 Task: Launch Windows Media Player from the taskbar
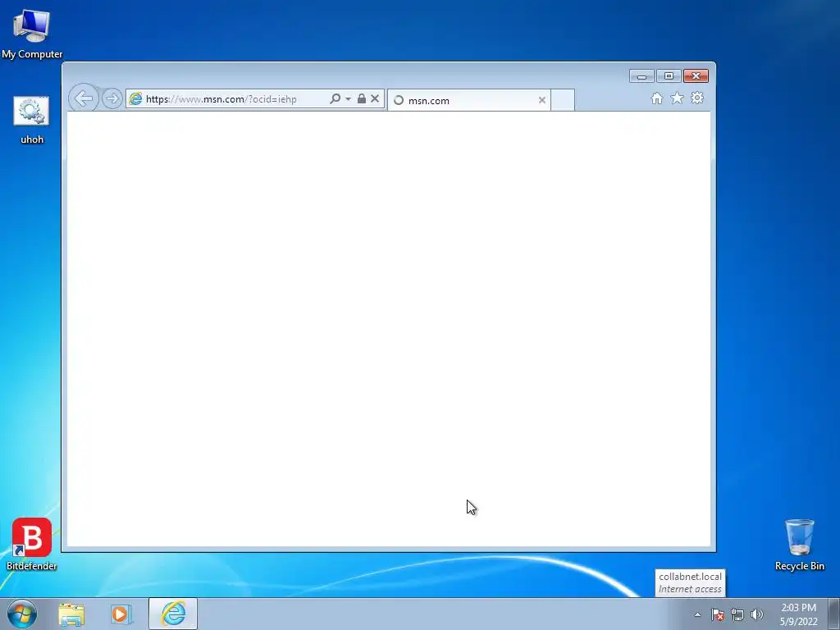121,614
